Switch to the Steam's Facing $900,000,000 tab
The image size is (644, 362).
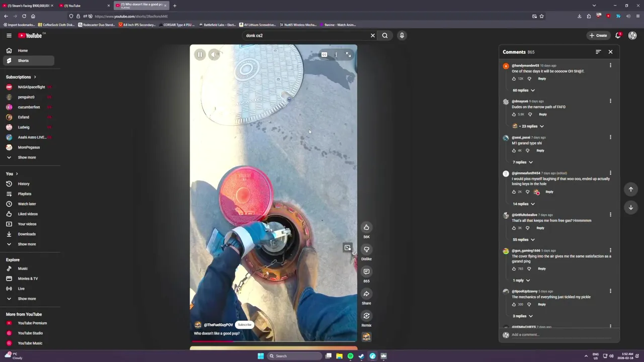tap(28, 6)
